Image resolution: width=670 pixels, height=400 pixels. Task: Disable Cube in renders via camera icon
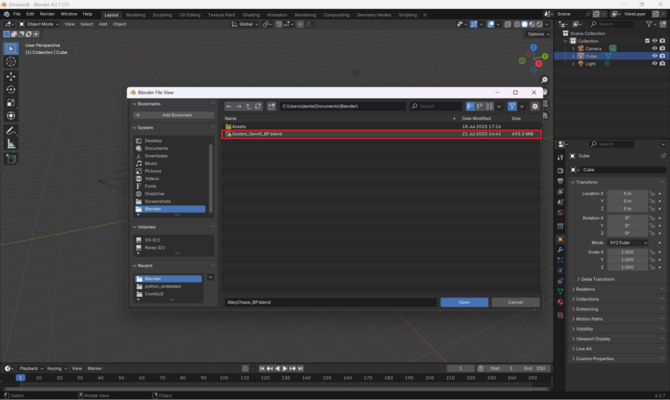pyautogui.click(x=662, y=56)
